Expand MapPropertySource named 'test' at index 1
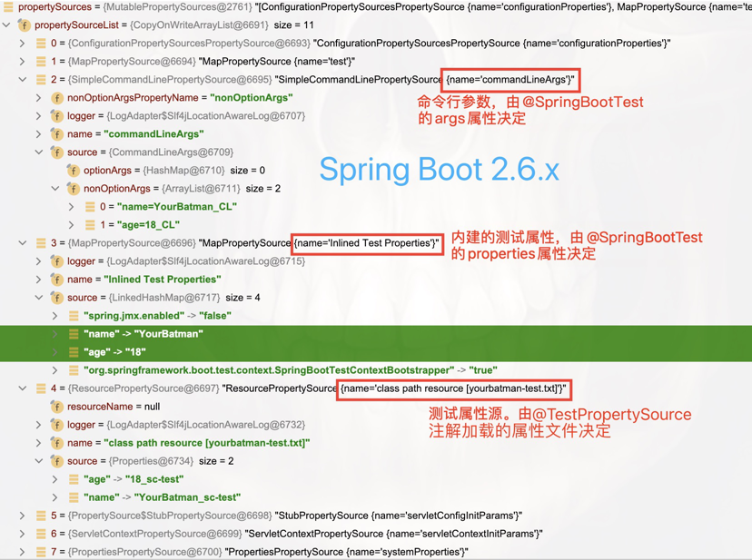752x560 pixels. tap(22, 61)
